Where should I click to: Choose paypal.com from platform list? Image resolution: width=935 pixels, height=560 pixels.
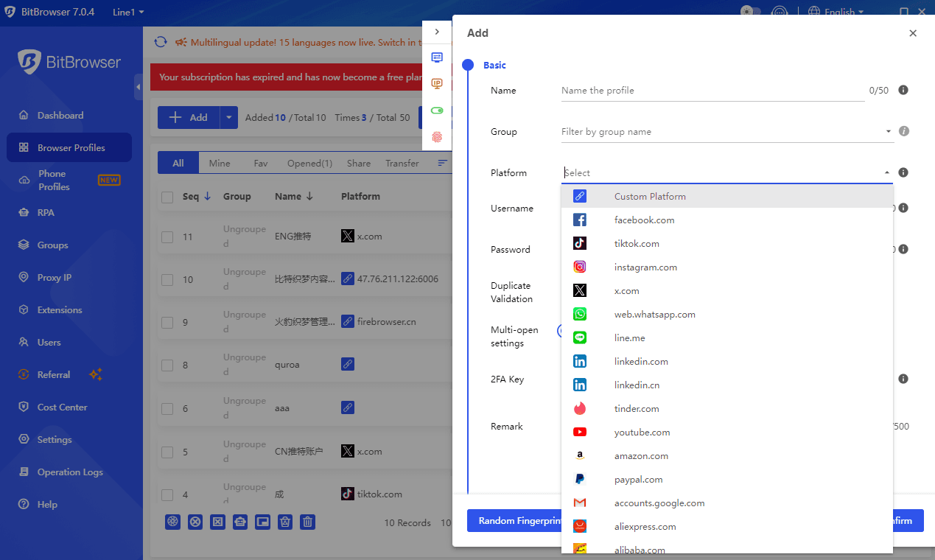coord(726,479)
